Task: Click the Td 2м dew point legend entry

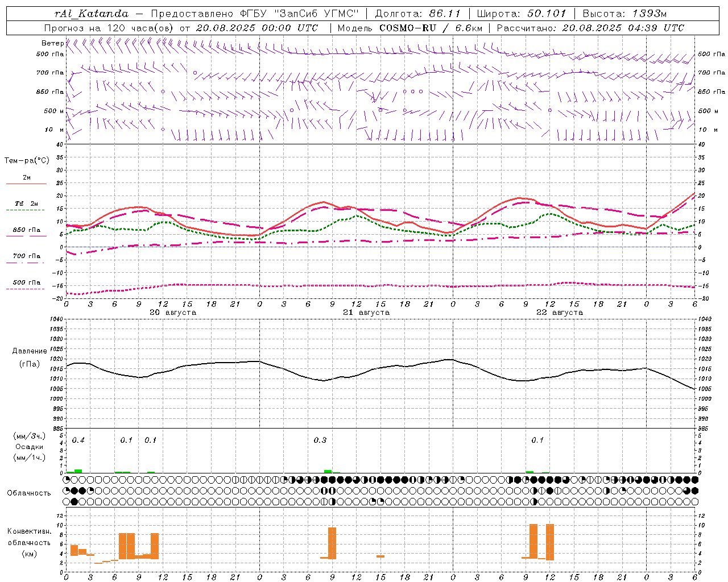Action: coord(27,203)
